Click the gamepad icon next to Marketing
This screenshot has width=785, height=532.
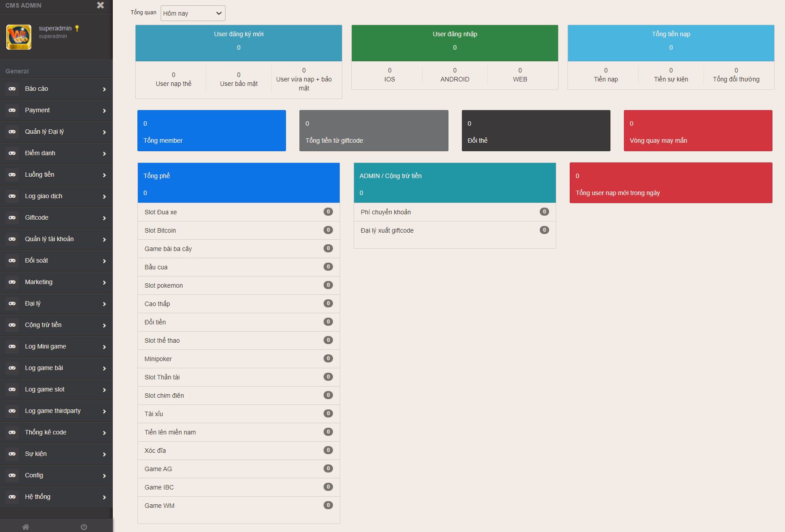pos(12,282)
